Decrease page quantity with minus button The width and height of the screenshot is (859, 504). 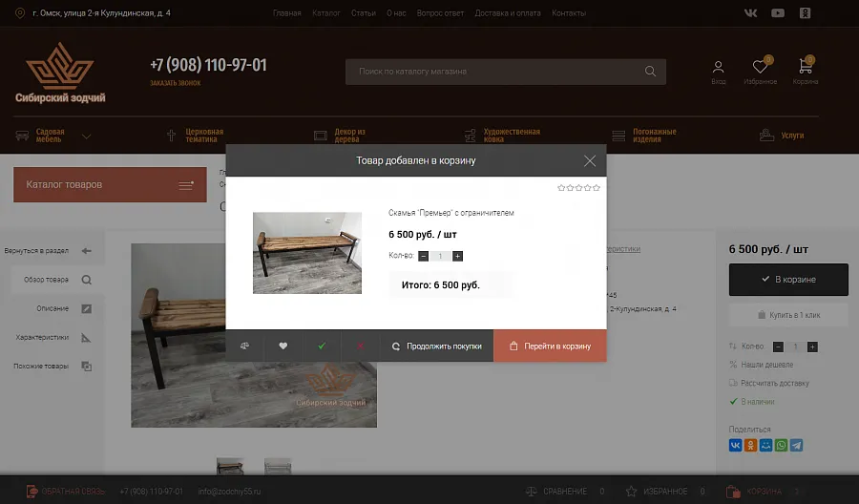pyautogui.click(x=778, y=346)
